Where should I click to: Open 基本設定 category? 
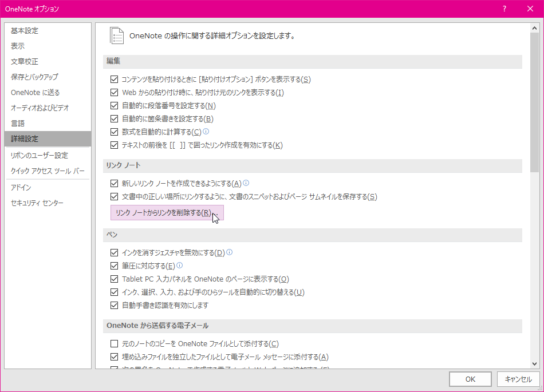[48, 30]
